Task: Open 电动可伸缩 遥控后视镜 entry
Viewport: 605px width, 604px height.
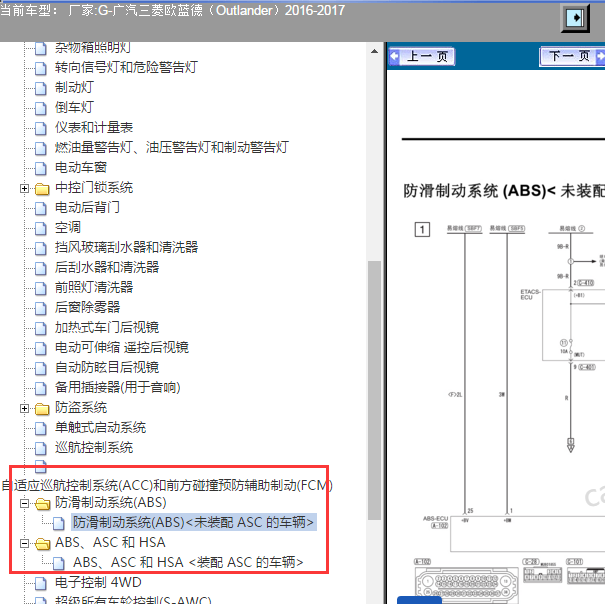Action: [x=122, y=347]
